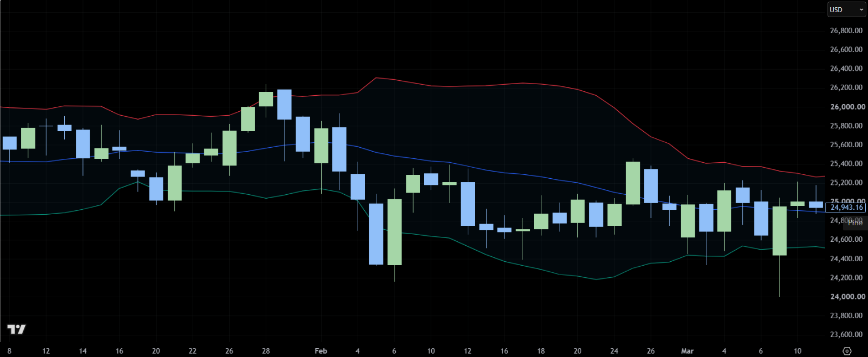Click date 8 on the time axis
Image resolution: width=868 pixels, height=357 pixels.
(9, 351)
